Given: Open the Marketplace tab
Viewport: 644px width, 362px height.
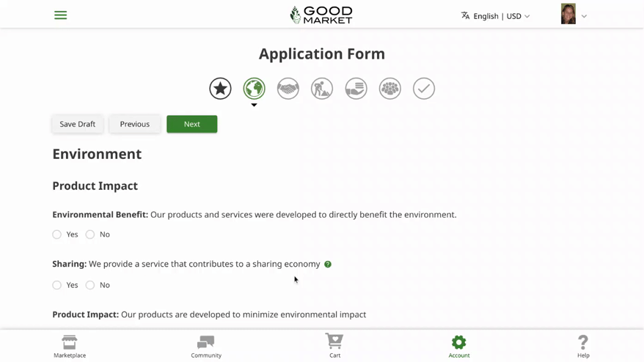Looking at the screenshot, I should click(x=70, y=347).
